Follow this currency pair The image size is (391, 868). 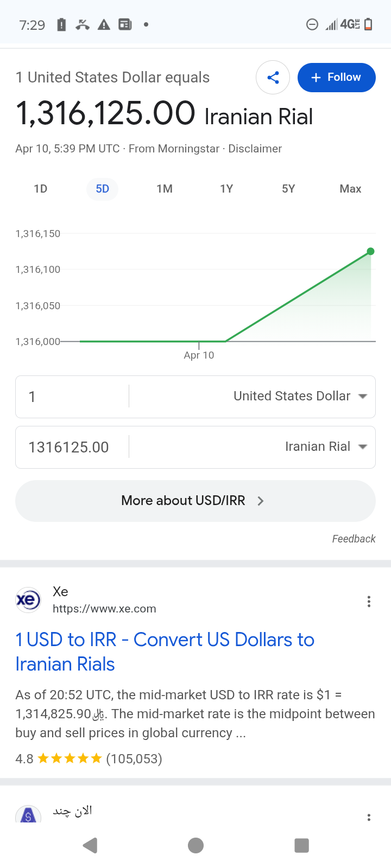(x=337, y=78)
